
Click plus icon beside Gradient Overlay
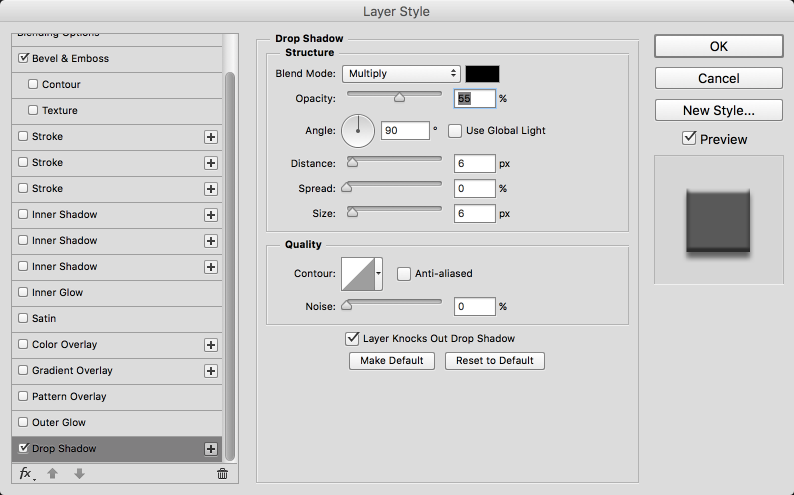pyautogui.click(x=211, y=371)
